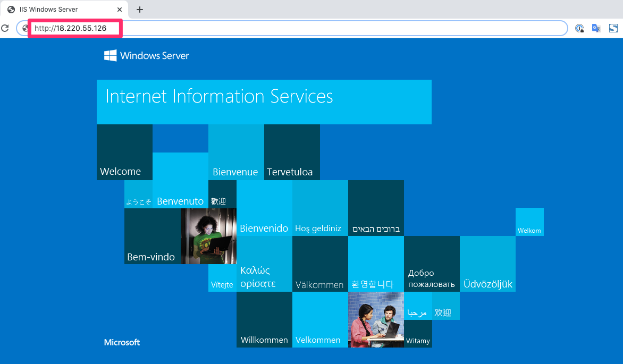Image resolution: width=623 pixels, height=364 pixels.
Task: Open the blue S extension icon
Action: pyautogui.click(x=613, y=28)
